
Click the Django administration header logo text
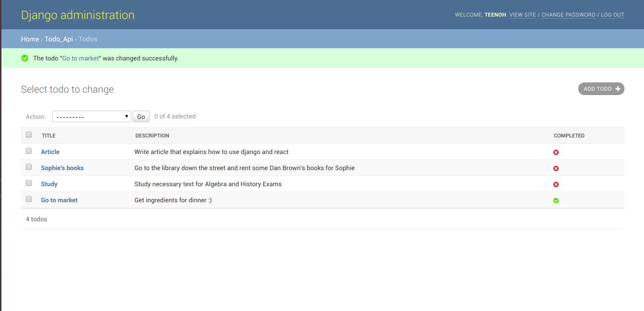coord(78,15)
